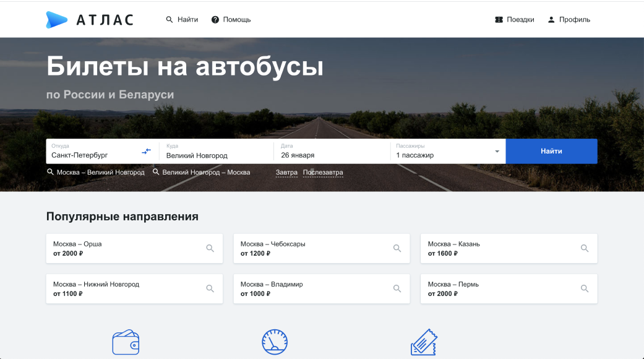Click search icon beside Великий Новгород – Москва
The image size is (644, 359).
pyautogui.click(x=156, y=171)
